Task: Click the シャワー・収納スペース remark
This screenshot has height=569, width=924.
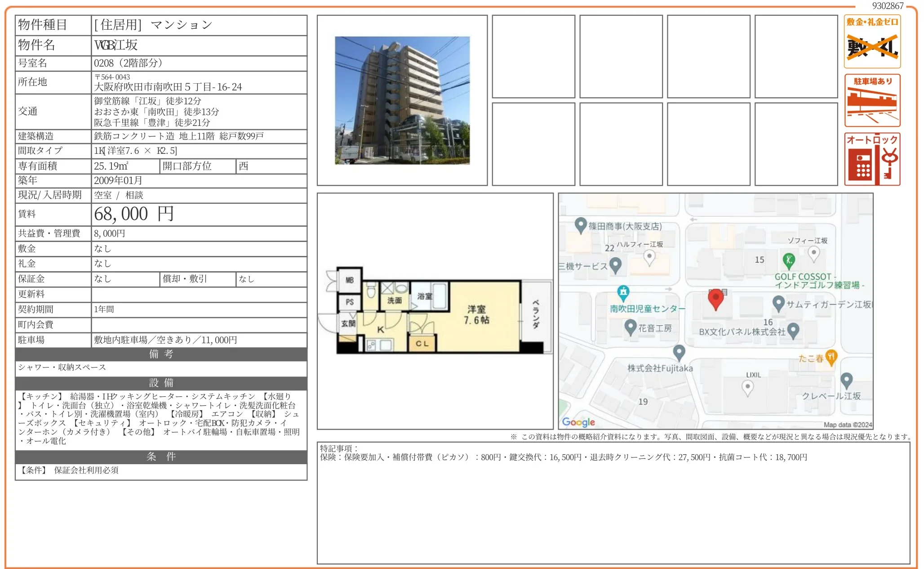Action: point(62,367)
